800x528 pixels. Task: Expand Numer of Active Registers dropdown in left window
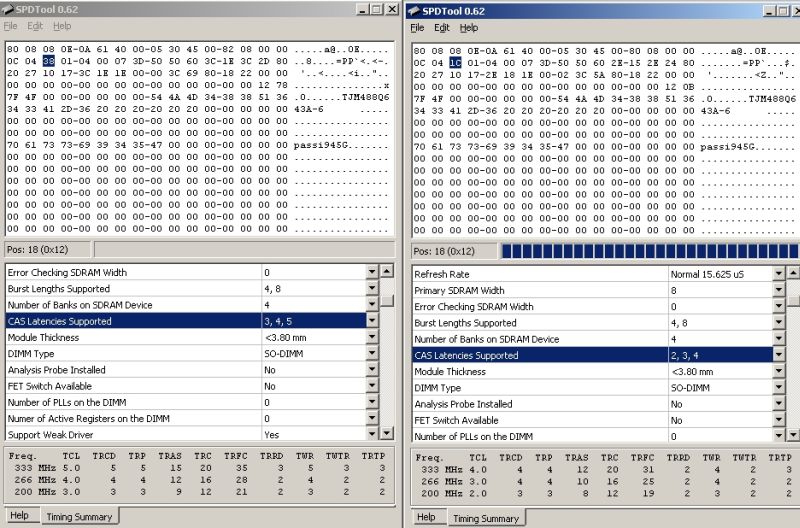372,418
